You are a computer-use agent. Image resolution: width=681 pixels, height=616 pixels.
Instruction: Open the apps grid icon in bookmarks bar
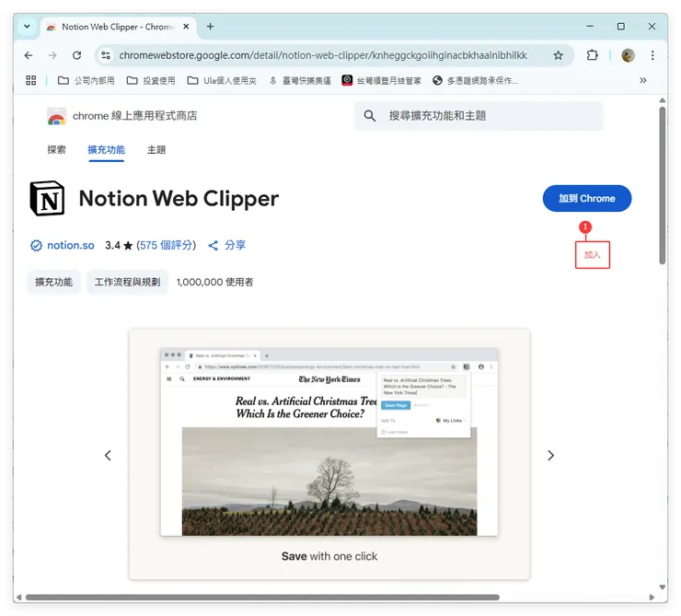coord(31,80)
